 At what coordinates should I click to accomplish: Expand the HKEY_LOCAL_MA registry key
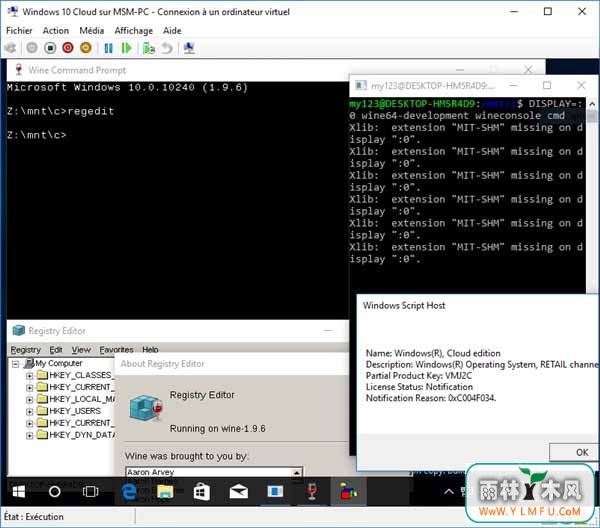tap(29, 399)
